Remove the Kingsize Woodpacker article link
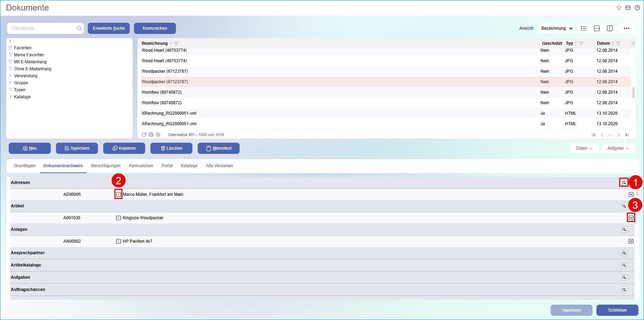Screen dimensions: 644x320 [631, 218]
